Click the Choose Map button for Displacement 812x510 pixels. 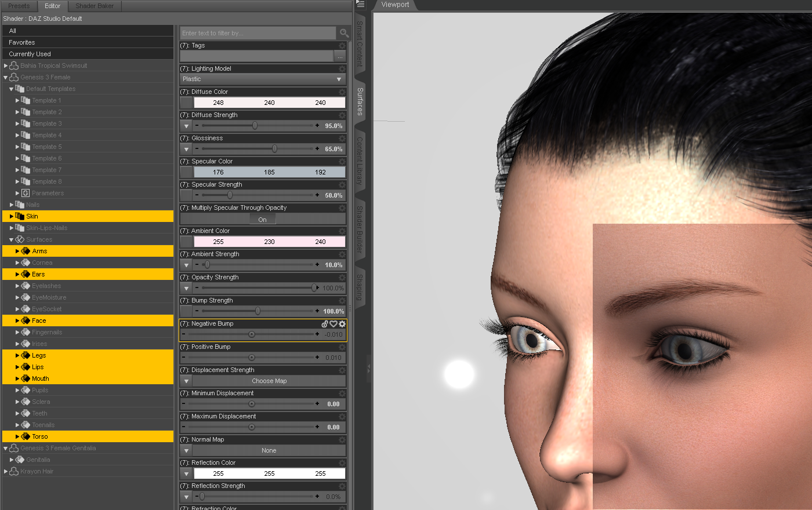269,381
